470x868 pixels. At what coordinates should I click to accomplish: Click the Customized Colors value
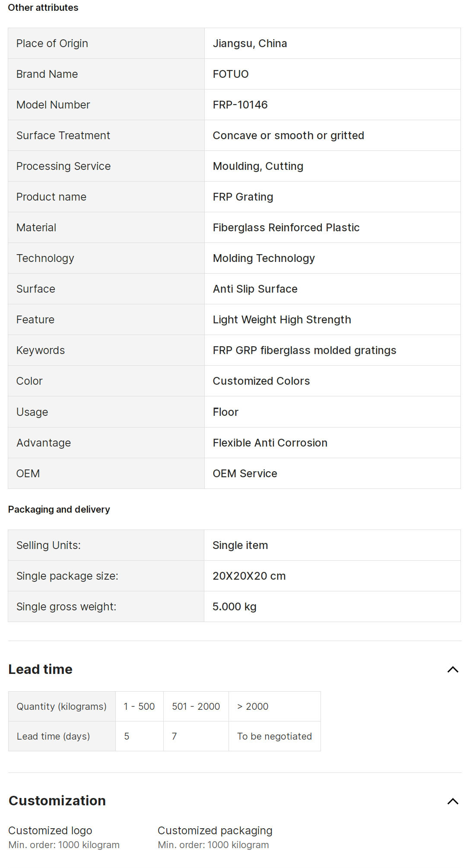click(261, 381)
